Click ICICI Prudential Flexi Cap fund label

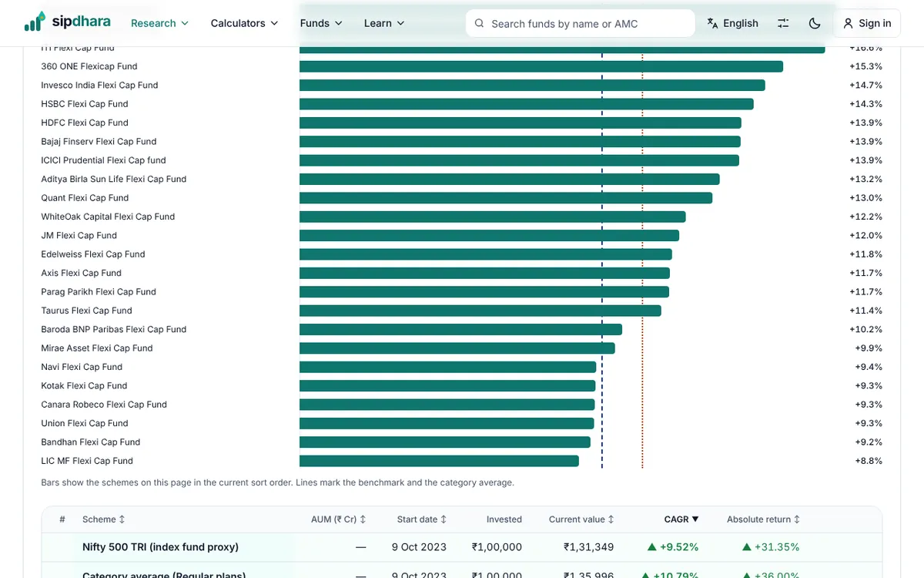pyautogui.click(x=103, y=160)
